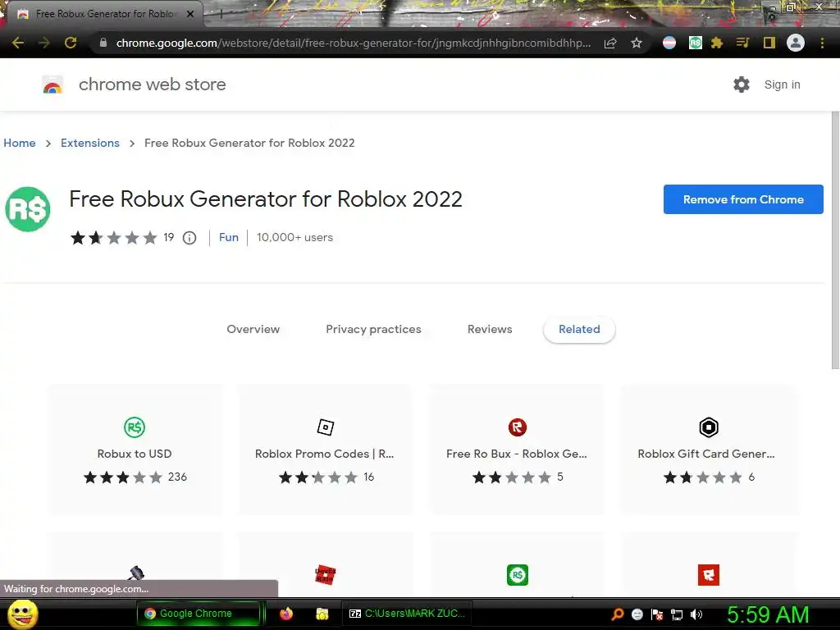Switch to the Reviews tab
This screenshot has height=630, width=840.
(490, 329)
